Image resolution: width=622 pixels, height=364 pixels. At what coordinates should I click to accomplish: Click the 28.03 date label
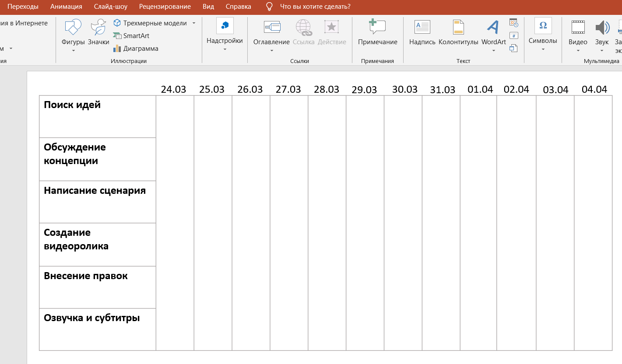[327, 90]
